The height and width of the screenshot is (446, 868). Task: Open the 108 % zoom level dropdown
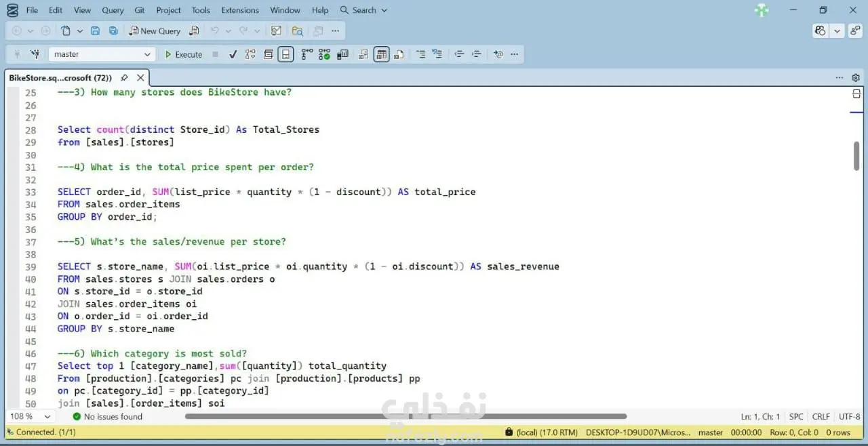30,416
